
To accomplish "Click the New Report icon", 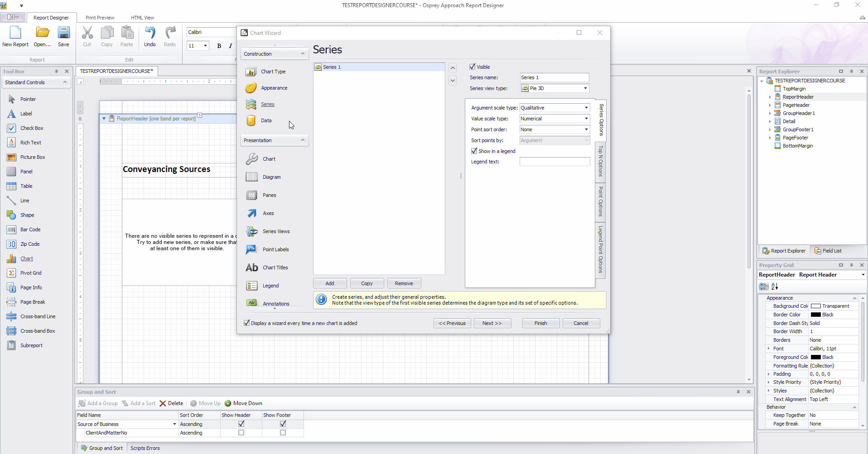I will [x=15, y=33].
